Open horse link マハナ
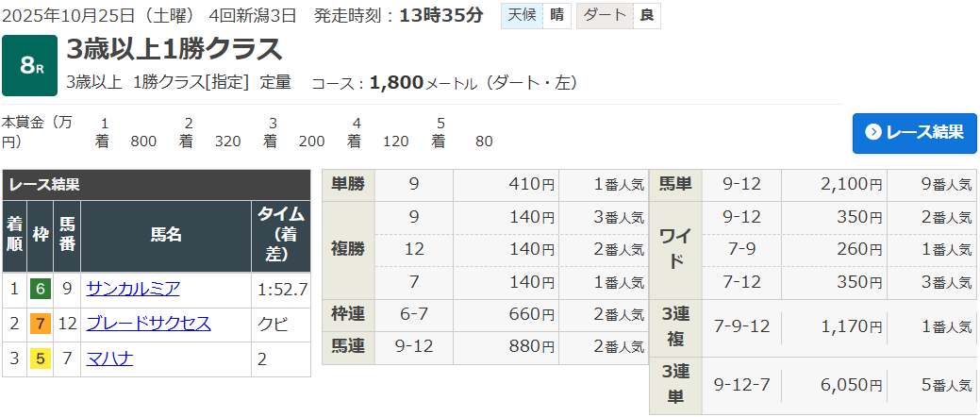980x417 pixels. [109, 359]
